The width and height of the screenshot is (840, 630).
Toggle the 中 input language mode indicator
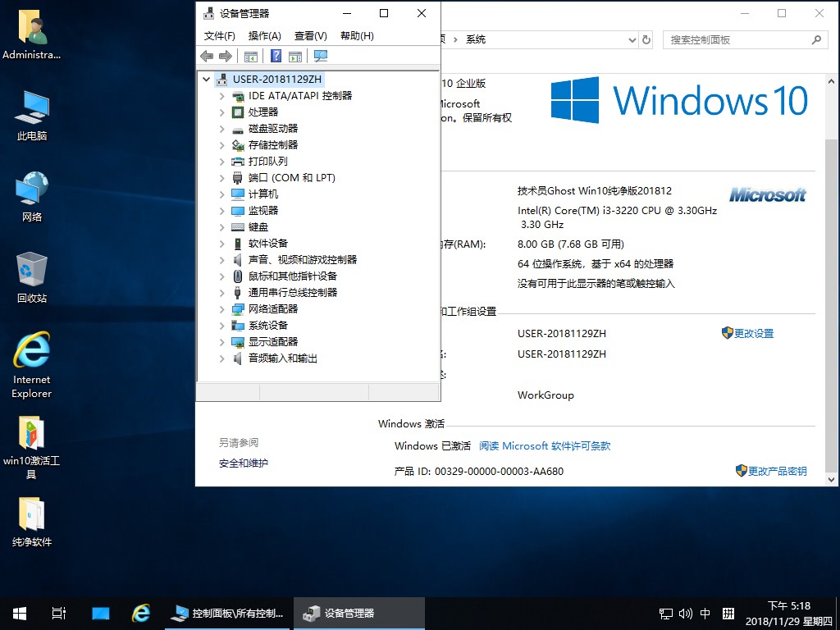pos(706,614)
